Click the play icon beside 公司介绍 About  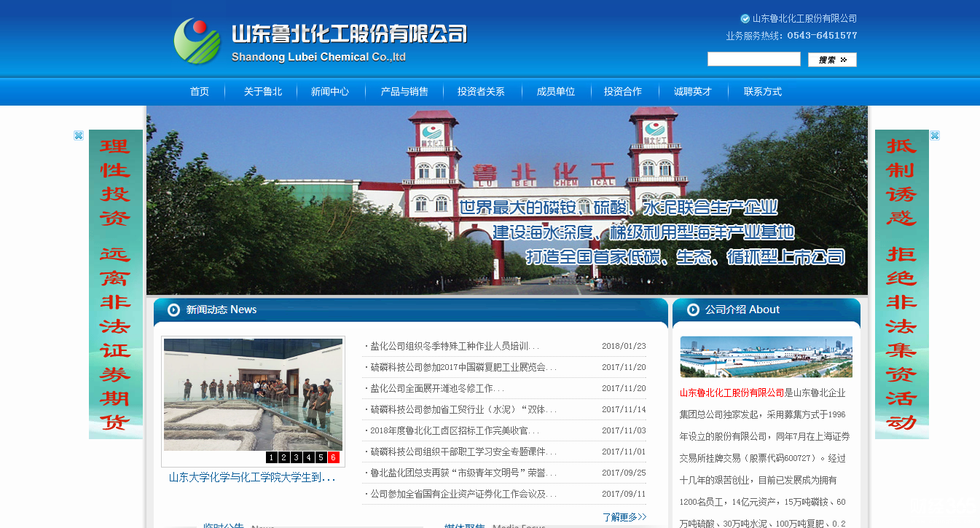[692, 310]
